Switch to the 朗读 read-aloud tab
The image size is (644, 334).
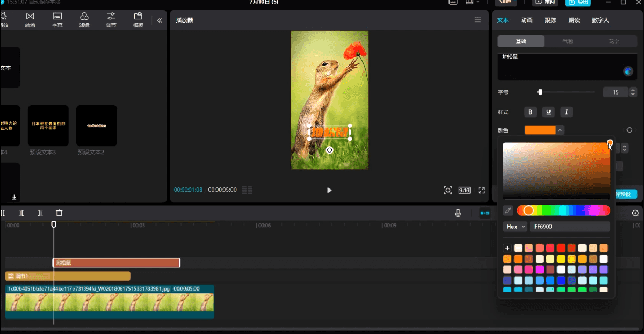click(x=574, y=20)
